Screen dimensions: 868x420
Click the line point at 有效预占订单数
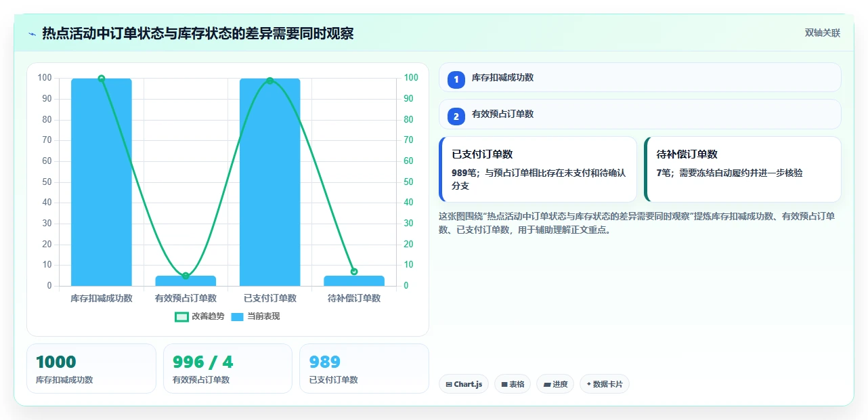[186, 276]
